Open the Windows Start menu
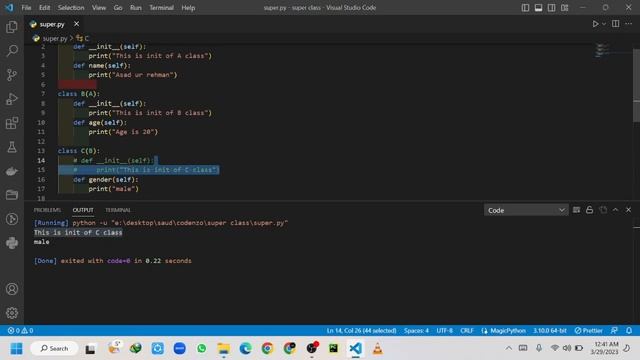 16,349
